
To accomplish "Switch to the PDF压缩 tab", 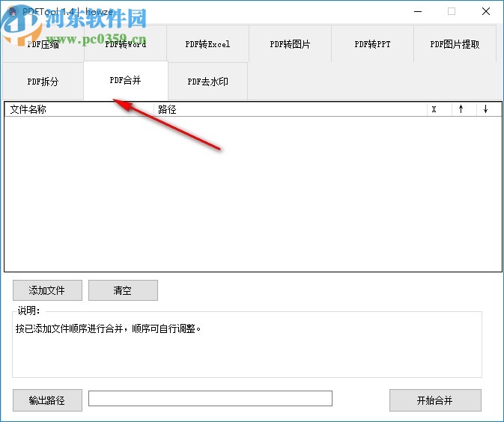I will click(x=43, y=44).
